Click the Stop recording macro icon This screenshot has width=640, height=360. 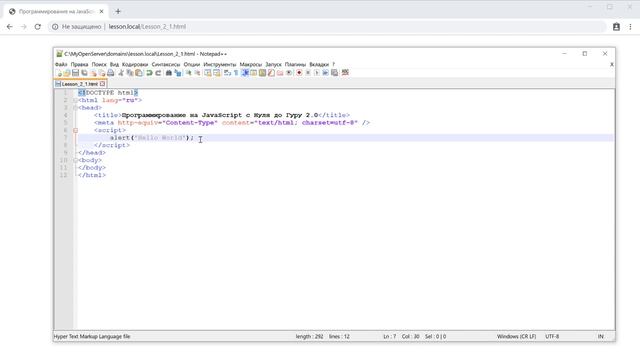(307, 73)
